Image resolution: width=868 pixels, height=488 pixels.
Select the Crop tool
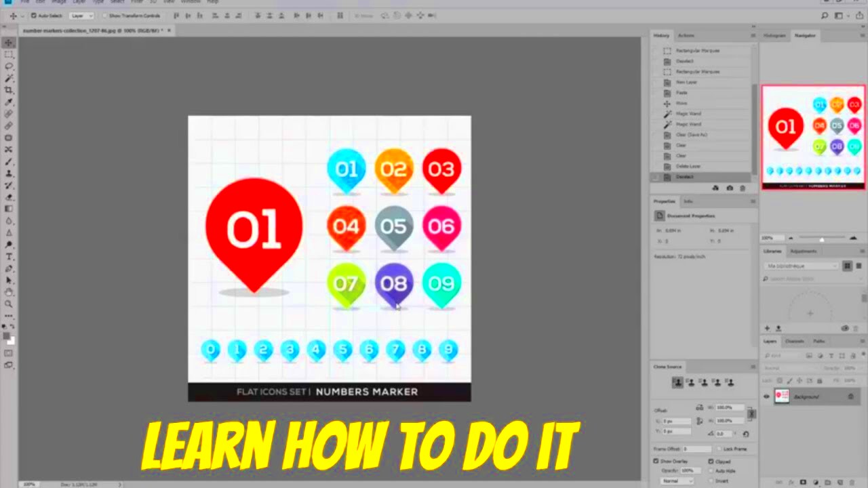click(x=9, y=89)
